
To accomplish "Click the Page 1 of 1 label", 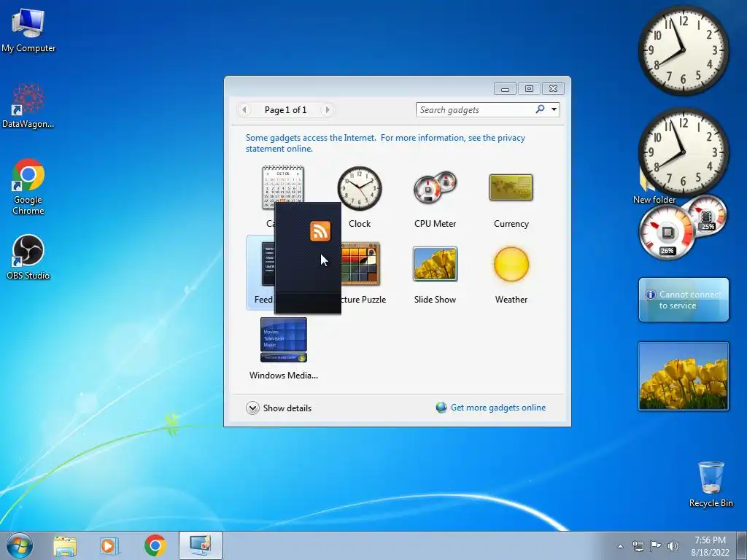I will tap(286, 110).
